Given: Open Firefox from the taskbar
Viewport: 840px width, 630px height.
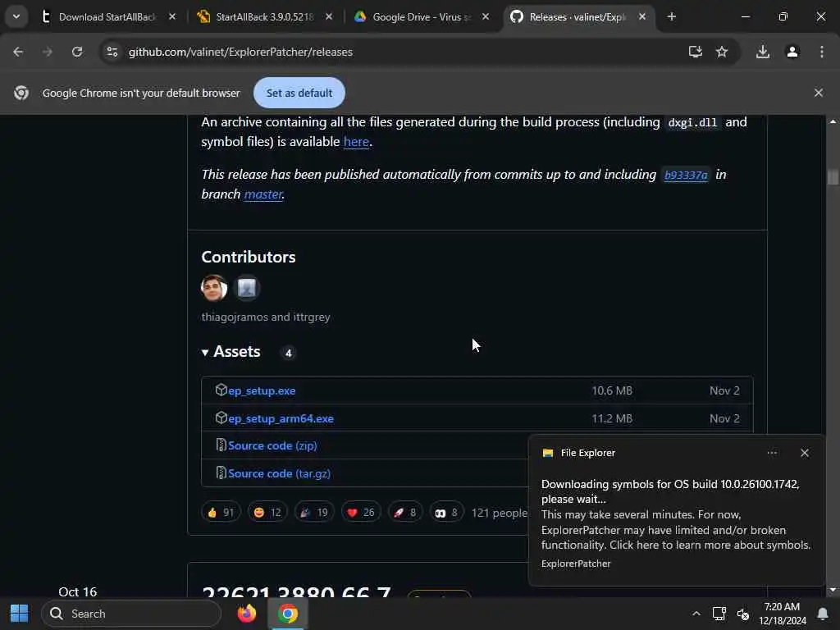Looking at the screenshot, I should pyautogui.click(x=247, y=614).
